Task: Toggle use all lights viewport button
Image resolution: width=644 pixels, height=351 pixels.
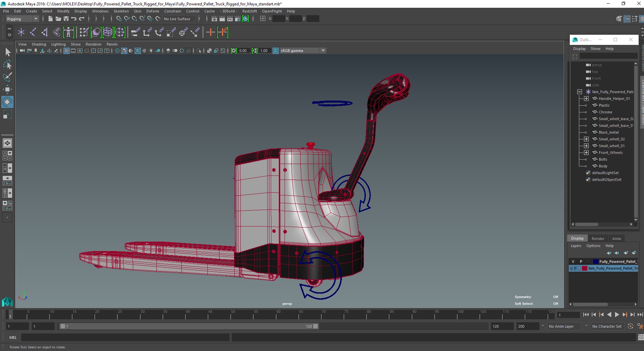Action: (x=151, y=51)
